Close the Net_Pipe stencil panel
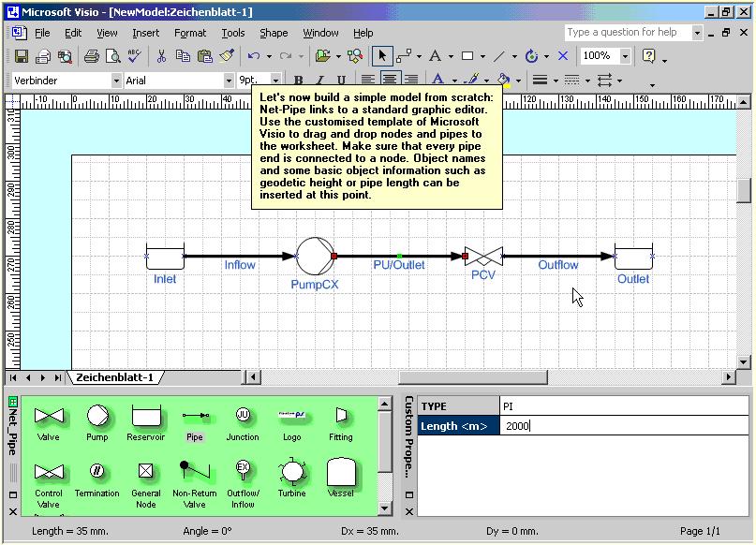Viewport: 756px width, 545px height. pos(13,511)
